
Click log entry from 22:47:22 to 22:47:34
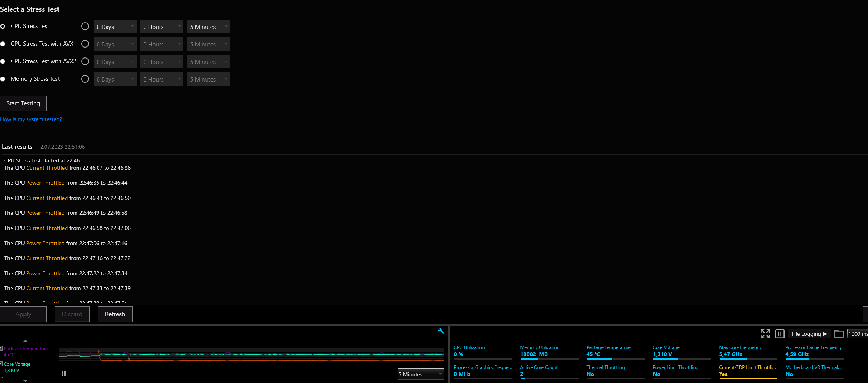66,273
